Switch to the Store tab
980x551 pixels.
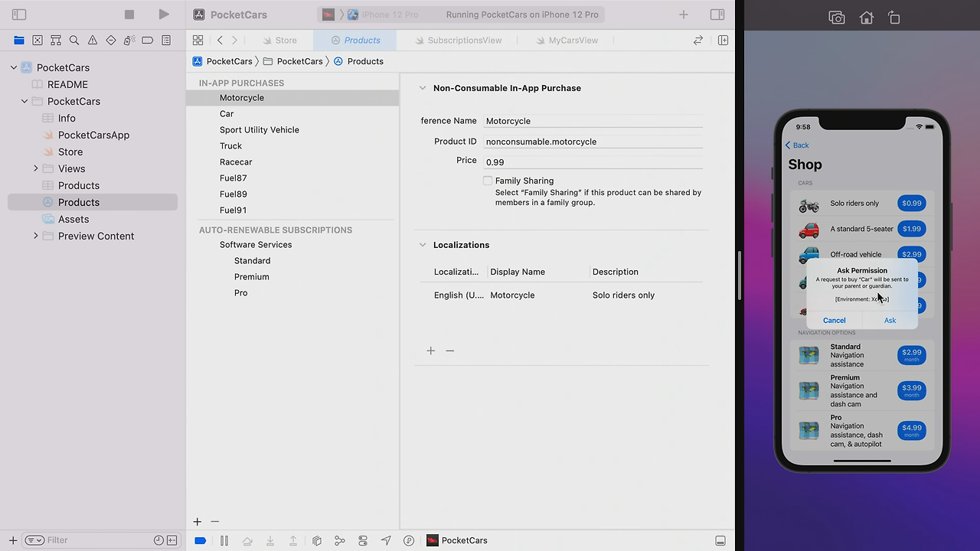(x=279, y=40)
